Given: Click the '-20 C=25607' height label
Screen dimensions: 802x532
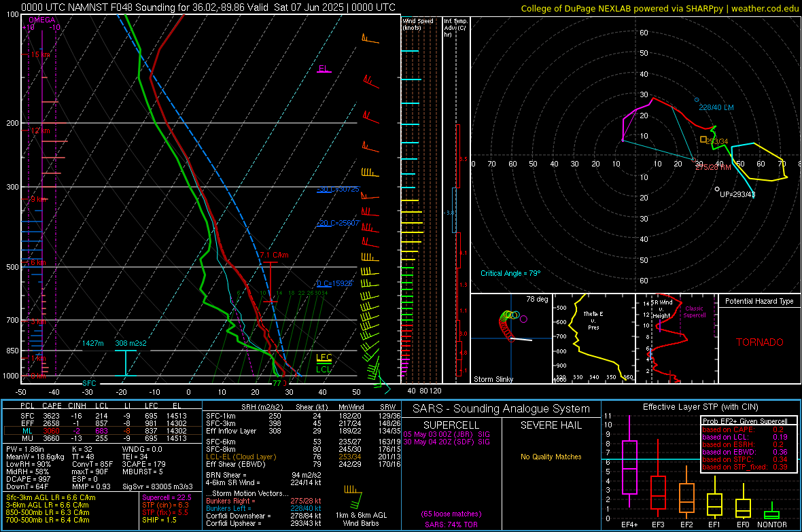Looking at the screenshot, I should click(338, 223).
